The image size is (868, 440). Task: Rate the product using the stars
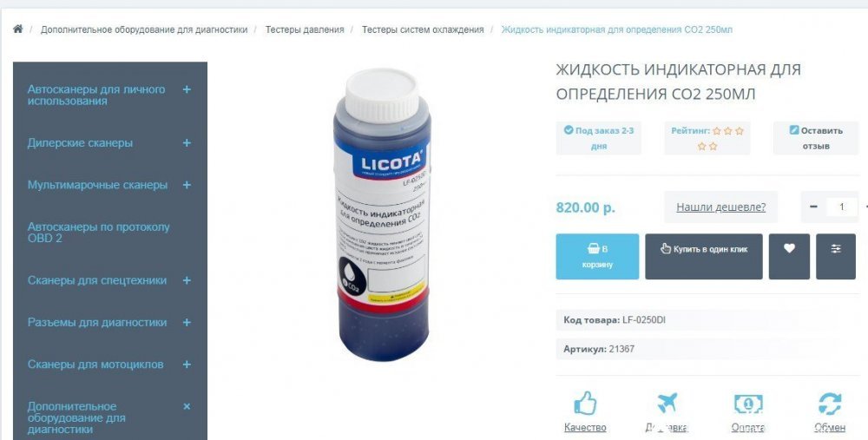(x=728, y=138)
